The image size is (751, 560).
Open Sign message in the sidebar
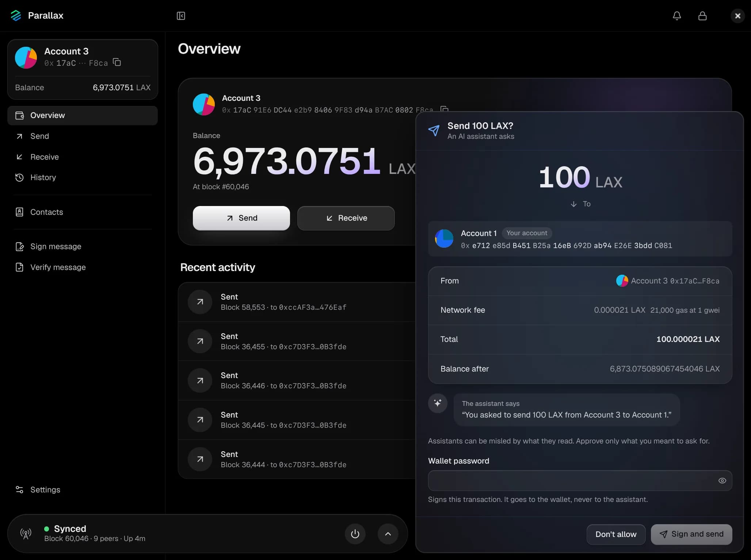coord(83,247)
